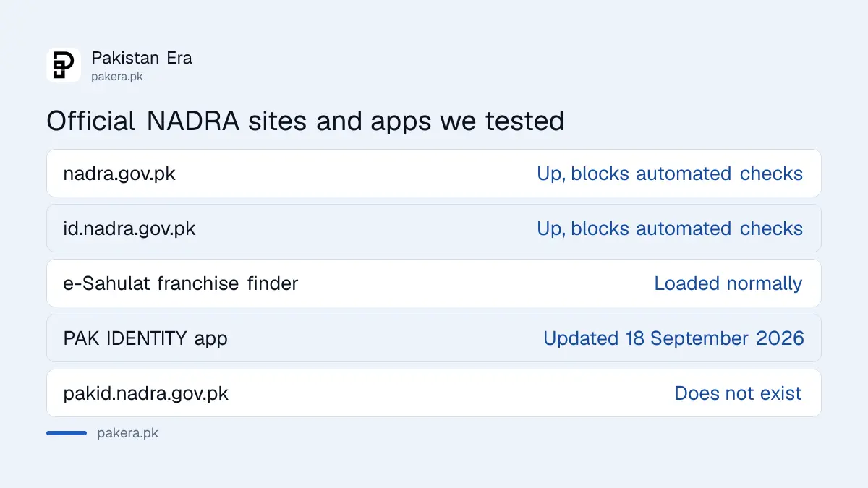Click the heading Official NADRA sites and apps
The height and width of the screenshot is (488, 868).
305,121
